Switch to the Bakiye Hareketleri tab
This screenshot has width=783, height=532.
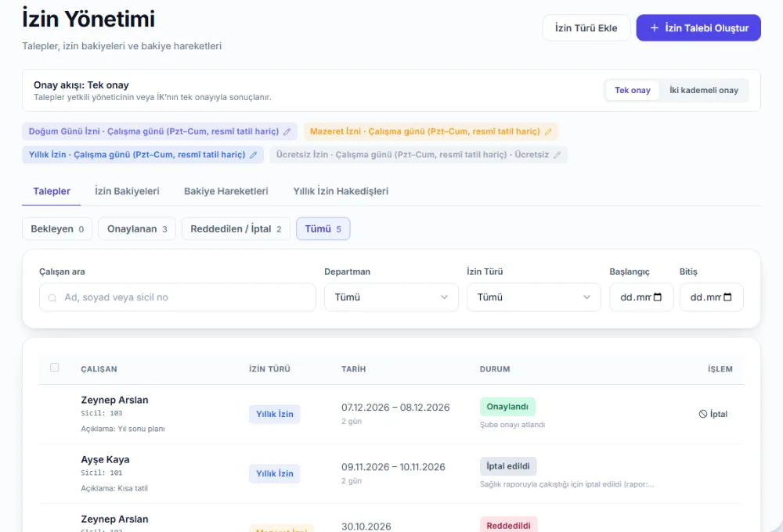tap(226, 191)
